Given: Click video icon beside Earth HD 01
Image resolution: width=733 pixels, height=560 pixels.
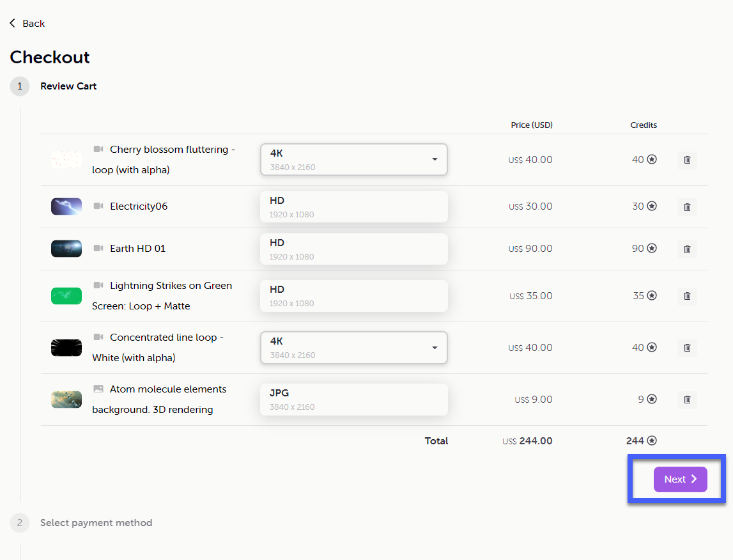Looking at the screenshot, I should tap(98, 248).
